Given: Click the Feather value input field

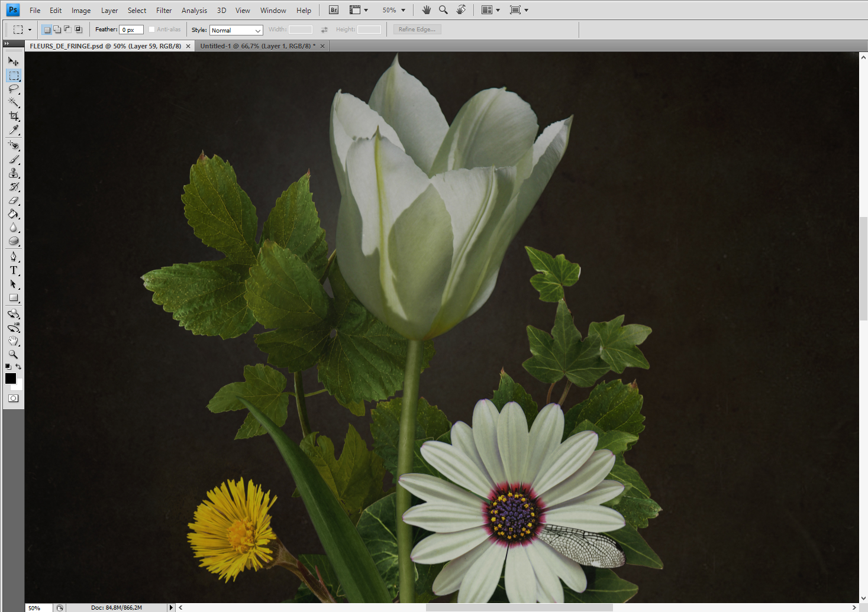Looking at the screenshot, I should click(x=131, y=30).
